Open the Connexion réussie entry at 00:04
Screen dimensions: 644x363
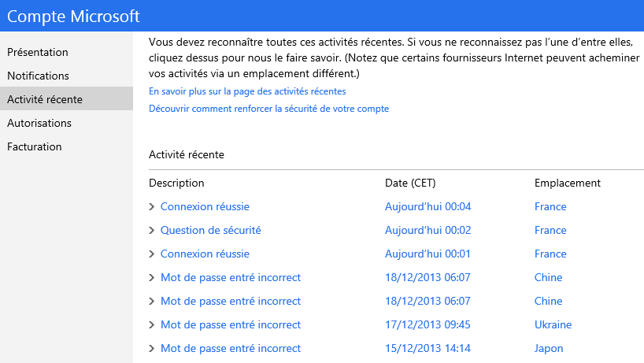coord(205,207)
